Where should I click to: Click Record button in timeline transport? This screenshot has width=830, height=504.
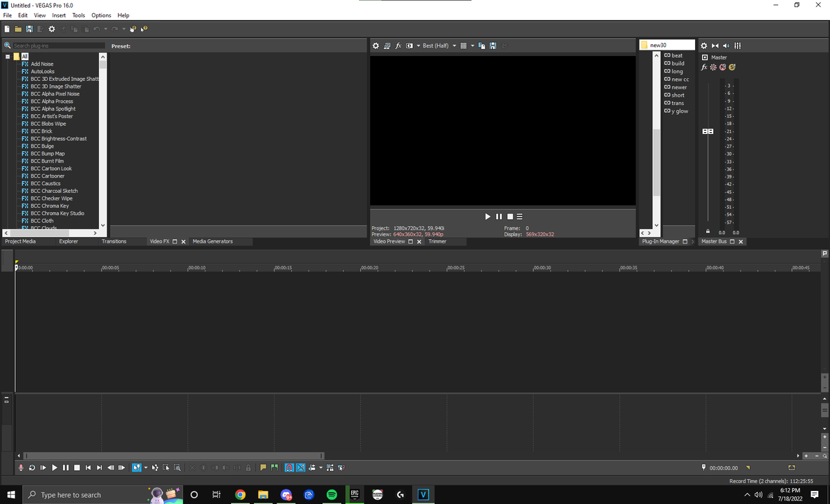tap(21, 468)
